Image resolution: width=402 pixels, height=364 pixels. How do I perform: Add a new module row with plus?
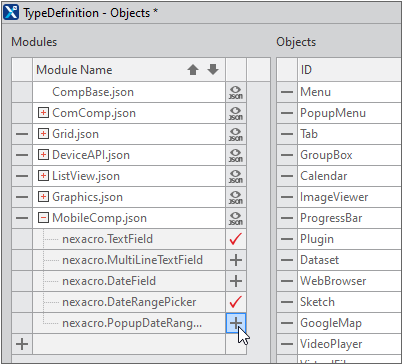(x=22, y=344)
